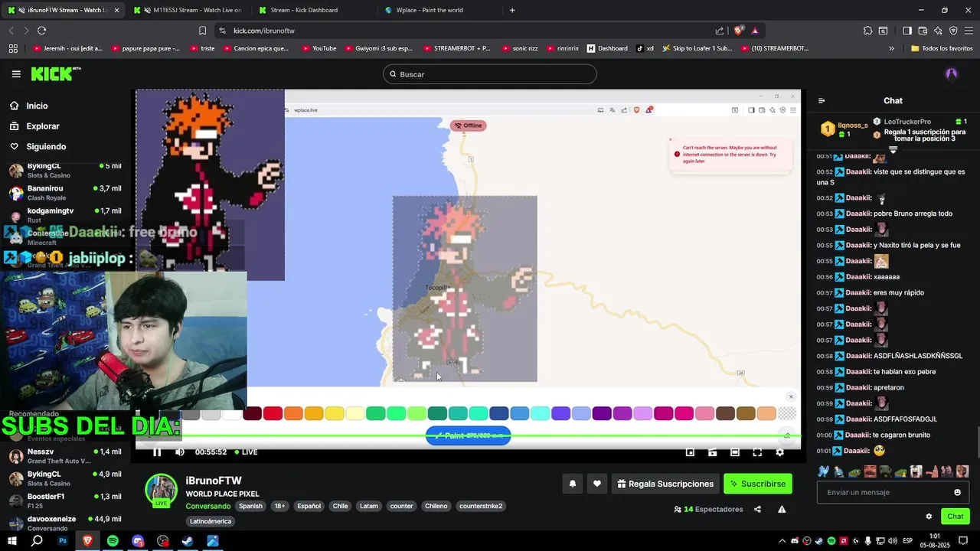Open the Brave Wallet icon

pyautogui.click(x=923, y=31)
